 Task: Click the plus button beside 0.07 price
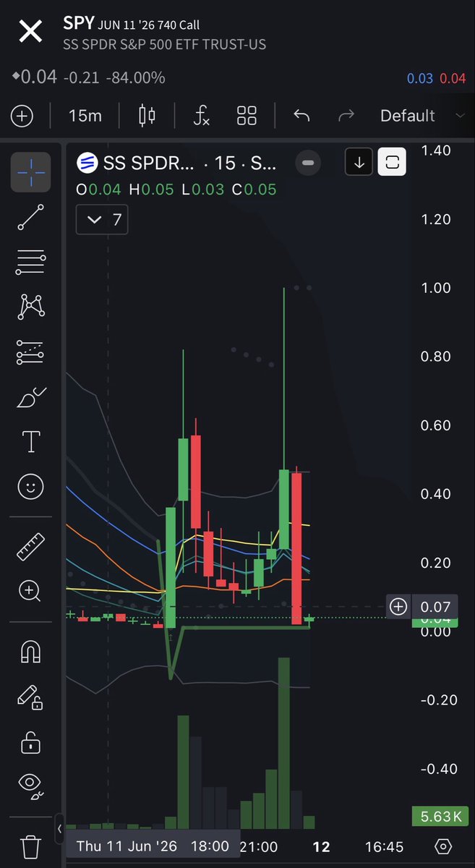398,606
